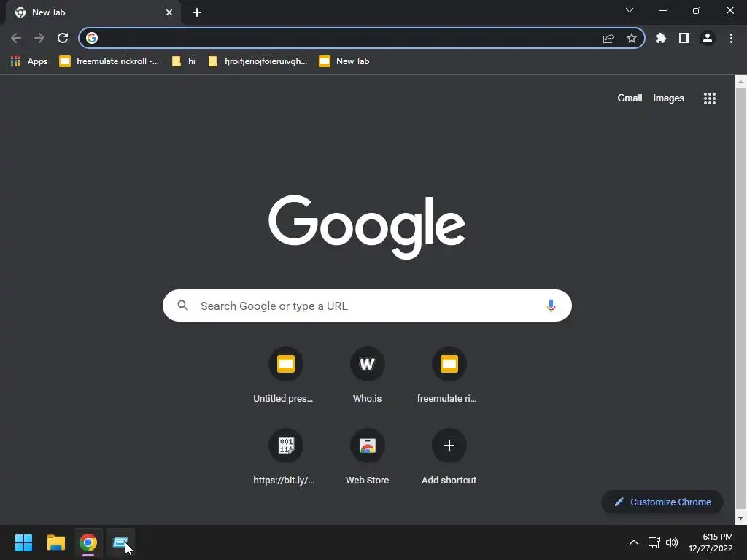Open the freemulate ri... shortcut tile
747x560 pixels.
pos(449,376)
